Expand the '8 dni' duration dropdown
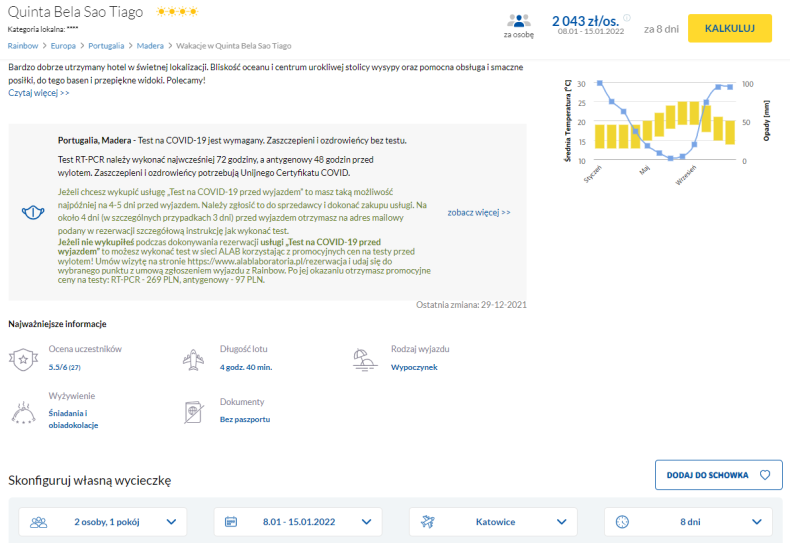The height and width of the screenshot is (543, 790). [688, 522]
